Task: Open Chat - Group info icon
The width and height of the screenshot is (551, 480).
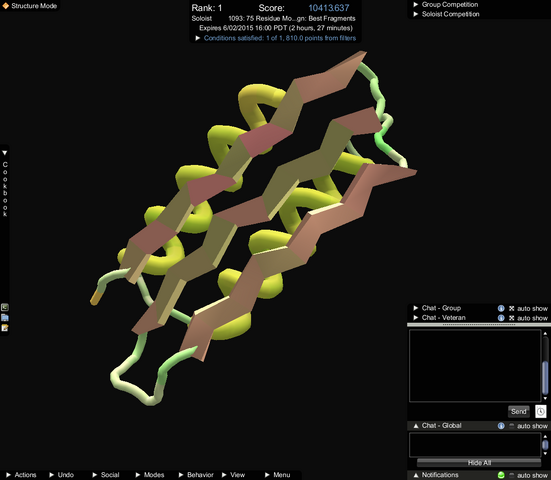Action: (501, 308)
